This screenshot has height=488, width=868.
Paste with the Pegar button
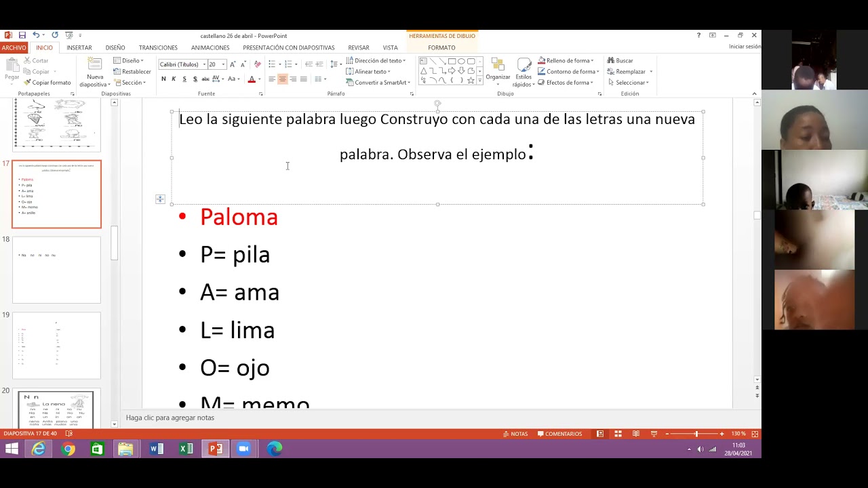pos(12,70)
